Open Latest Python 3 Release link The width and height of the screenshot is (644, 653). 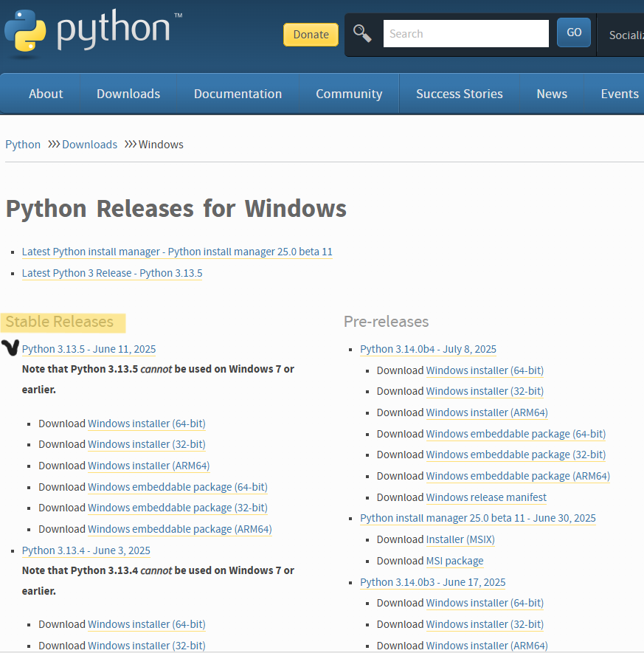tap(112, 273)
